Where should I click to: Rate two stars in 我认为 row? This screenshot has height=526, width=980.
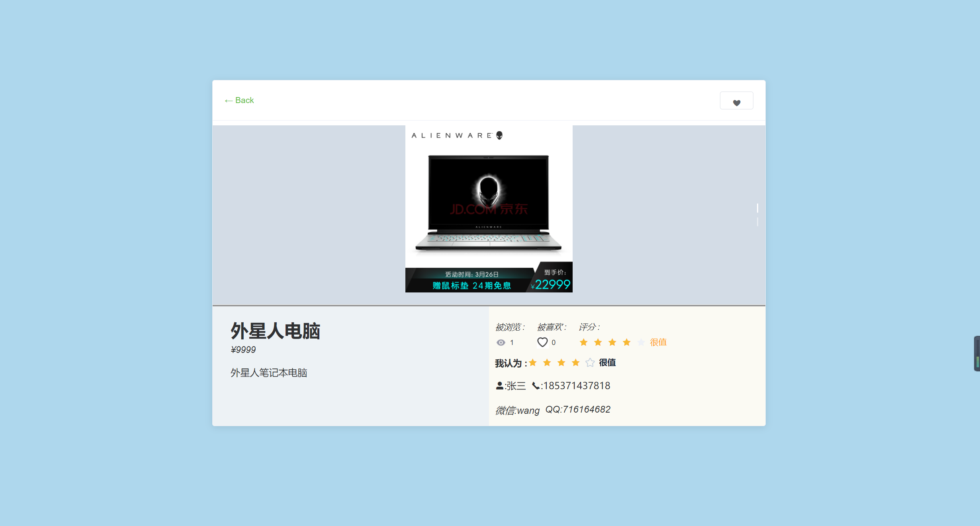pos(547,362)
